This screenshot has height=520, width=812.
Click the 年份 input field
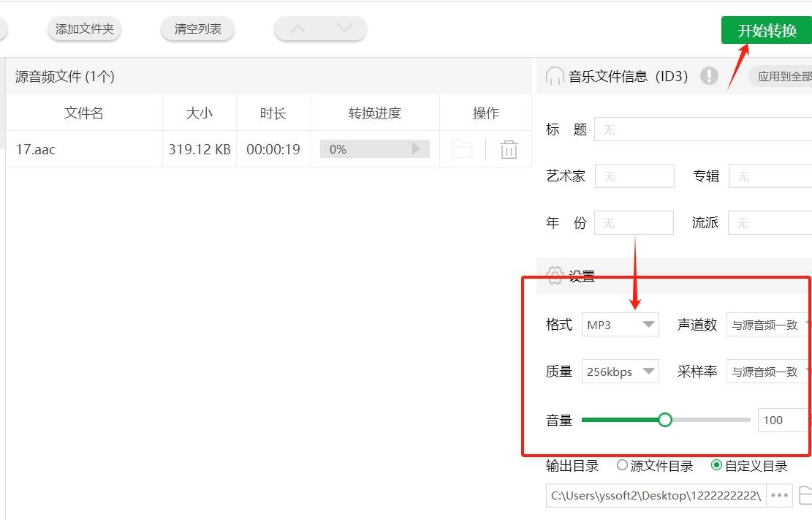click(634, 222)
